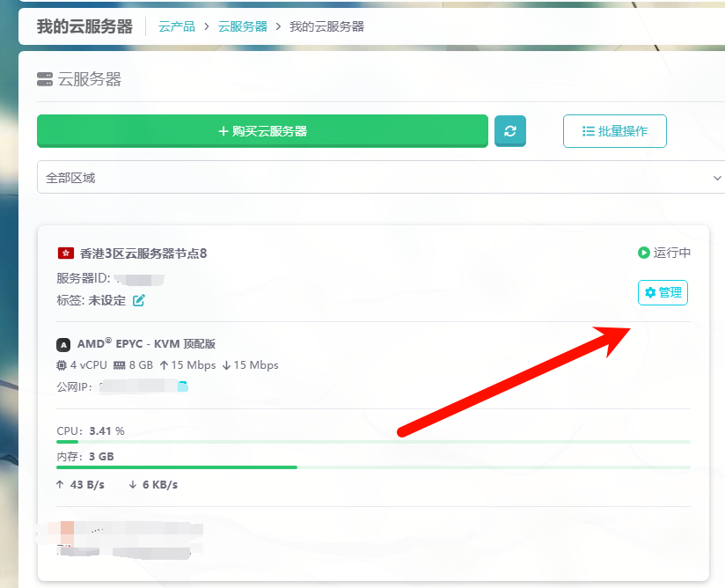Screen dimensions: 725x588
Task: Copy the public IP using the copy icon
Action: click(183, 386)
